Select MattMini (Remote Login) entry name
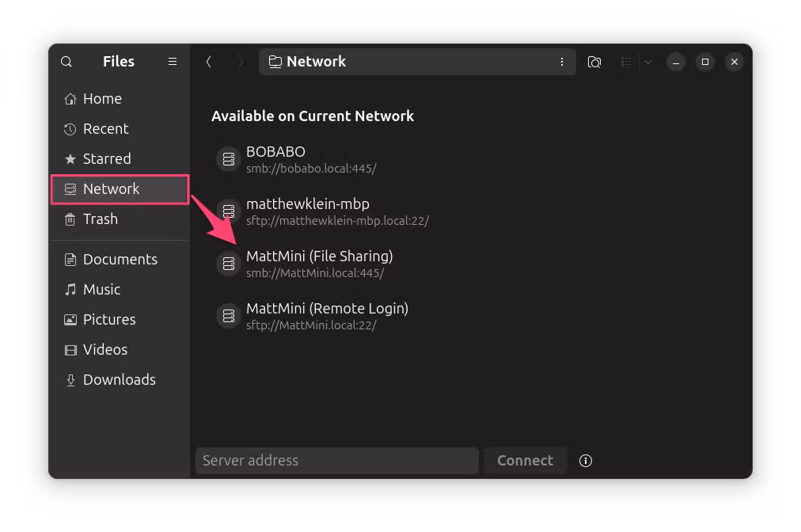This screenshot has height=532, width=801. click(x=327, y=309)
